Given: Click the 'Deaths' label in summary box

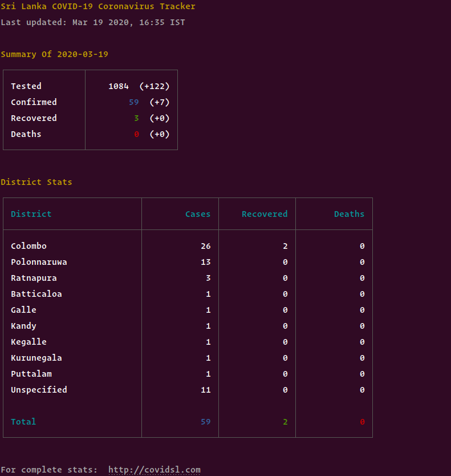Looking at the screenshot, I should tap(26, 134).
